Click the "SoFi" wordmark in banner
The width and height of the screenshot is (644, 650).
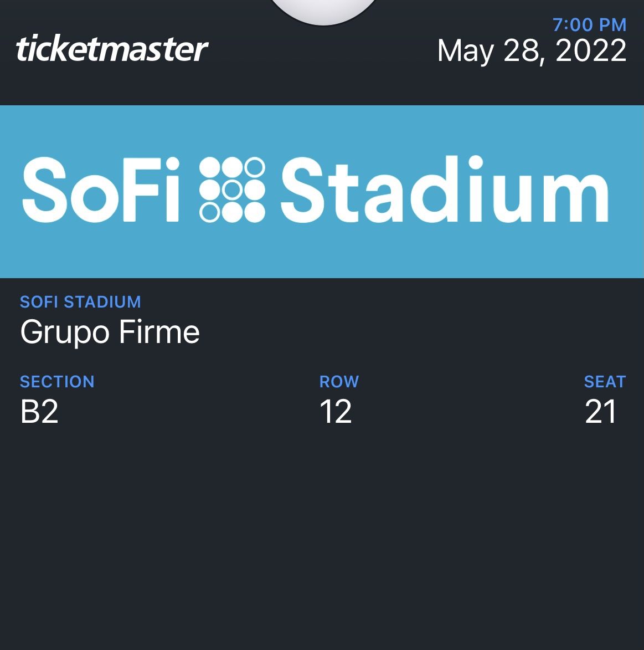pos(101,190)
